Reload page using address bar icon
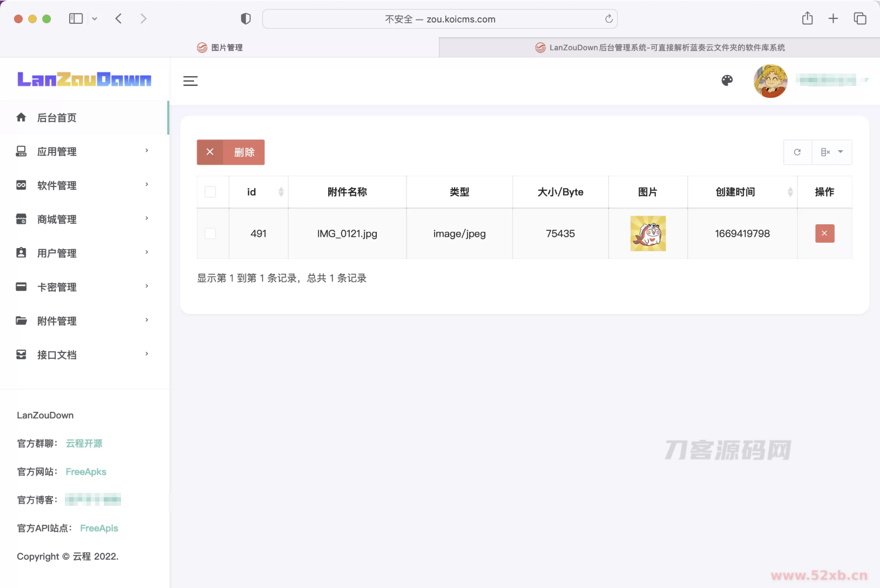Screen dimensions: 880x588 click(x=609, y=19)
